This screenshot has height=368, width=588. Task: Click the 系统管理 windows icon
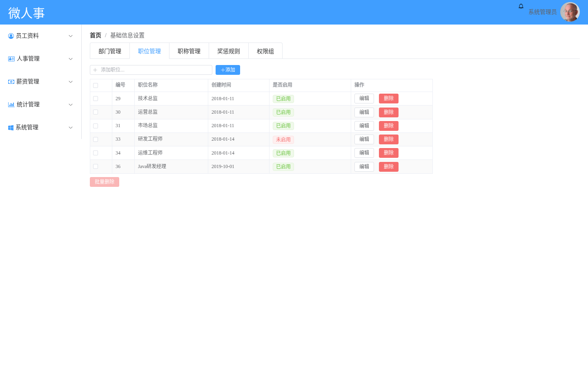pyautogui.click(x=11, y=128)
